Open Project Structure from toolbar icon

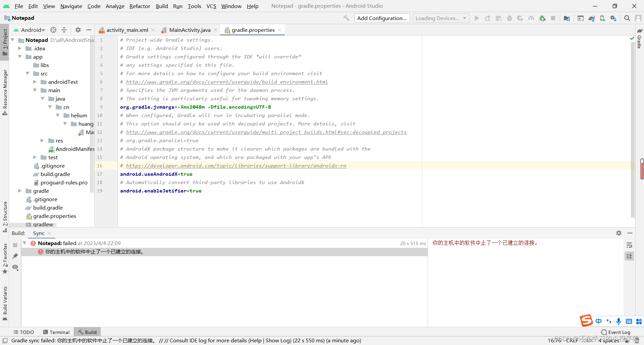click(567, 18)
